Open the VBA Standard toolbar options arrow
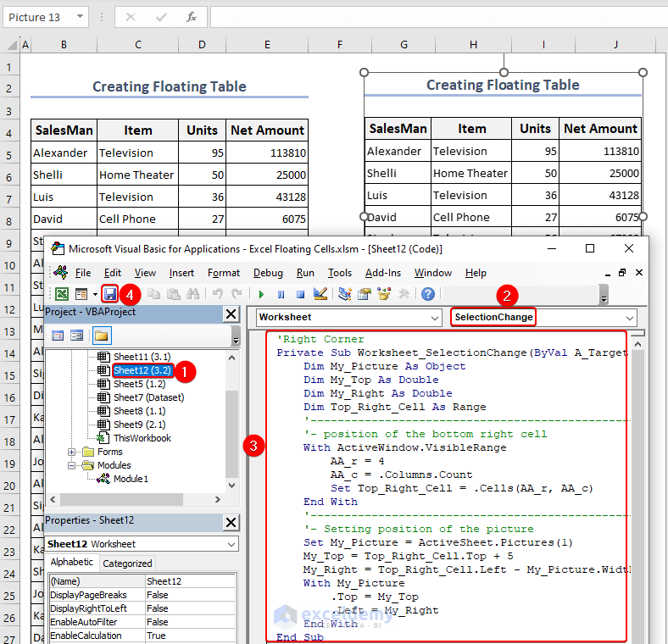Image resolution: width=668 pixels, height=644 pixels. click(x=604, y=295)
